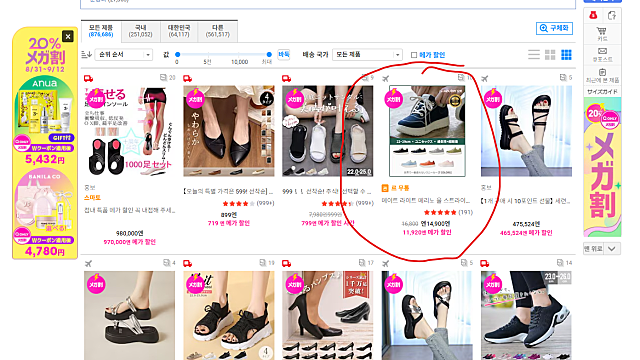This screenshot has height=360, width=640.
Task: Click the red money bag icon
Action: [x=593, y=16]
